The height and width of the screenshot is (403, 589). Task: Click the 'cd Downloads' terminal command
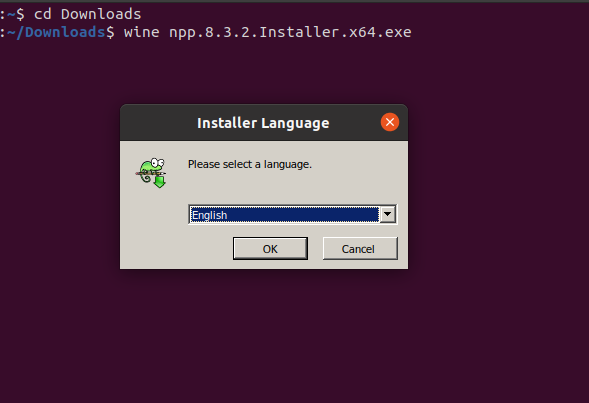pyautogui.click(x=88, y=14)
